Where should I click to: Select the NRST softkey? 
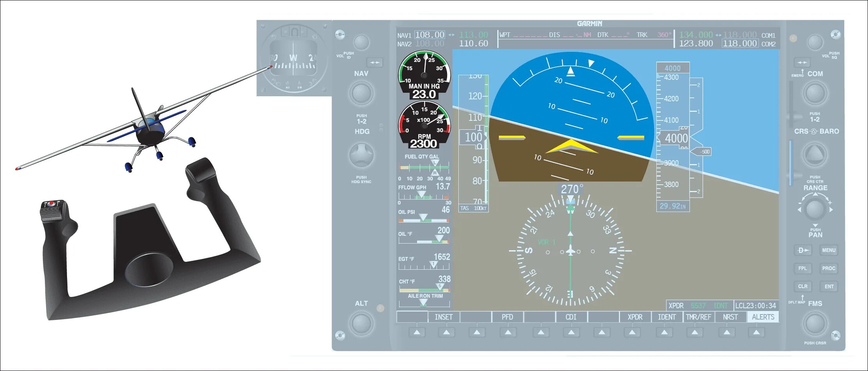[x=730, y=317]
